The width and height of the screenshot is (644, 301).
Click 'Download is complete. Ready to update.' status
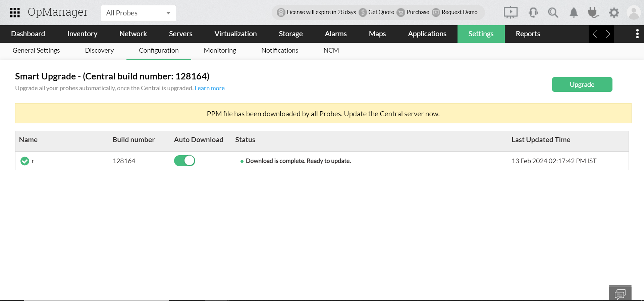[298, 161]
